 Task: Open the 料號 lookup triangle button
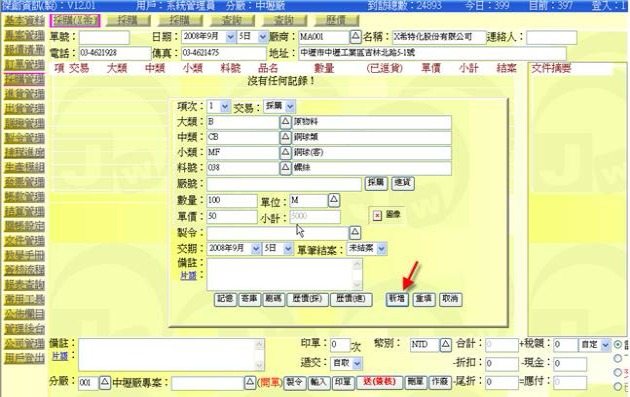tap(285, 168)
